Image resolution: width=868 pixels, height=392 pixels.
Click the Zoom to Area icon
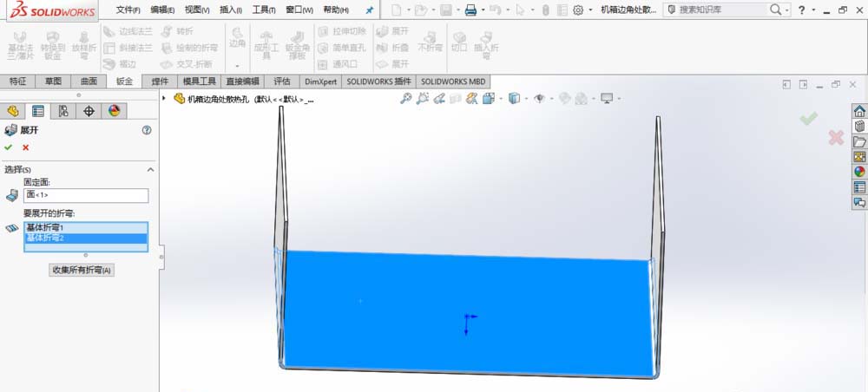pyautogui.click(x=423, y=98)
